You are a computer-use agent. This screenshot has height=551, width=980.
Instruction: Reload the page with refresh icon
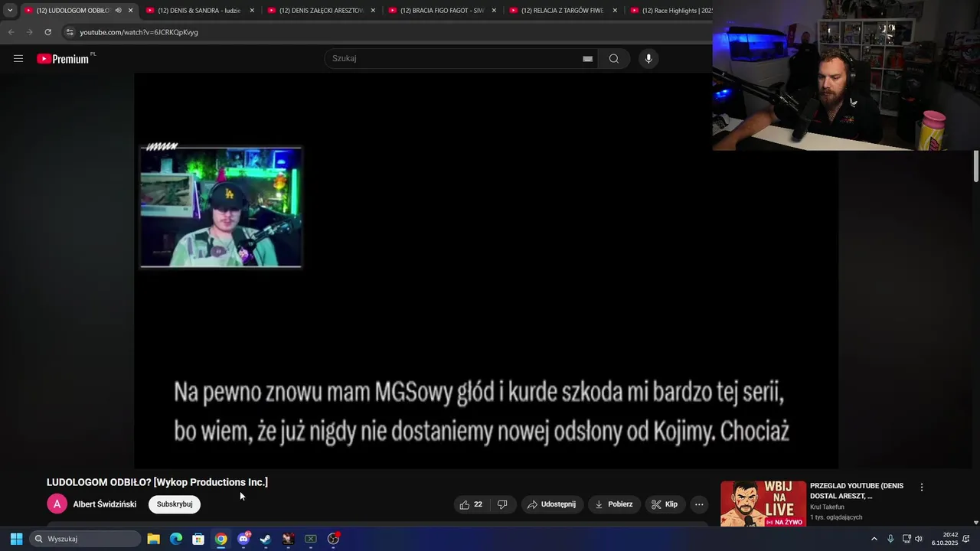point(47,32)
